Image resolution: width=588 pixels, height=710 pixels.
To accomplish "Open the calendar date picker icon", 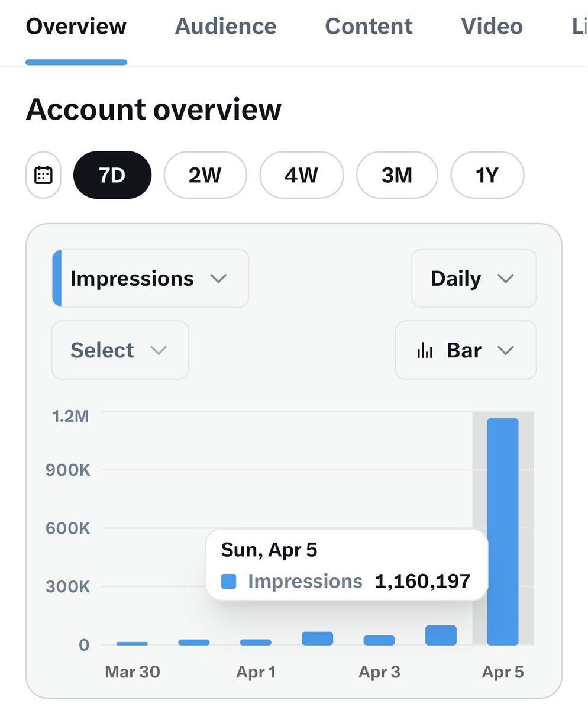I will [44, 175].
